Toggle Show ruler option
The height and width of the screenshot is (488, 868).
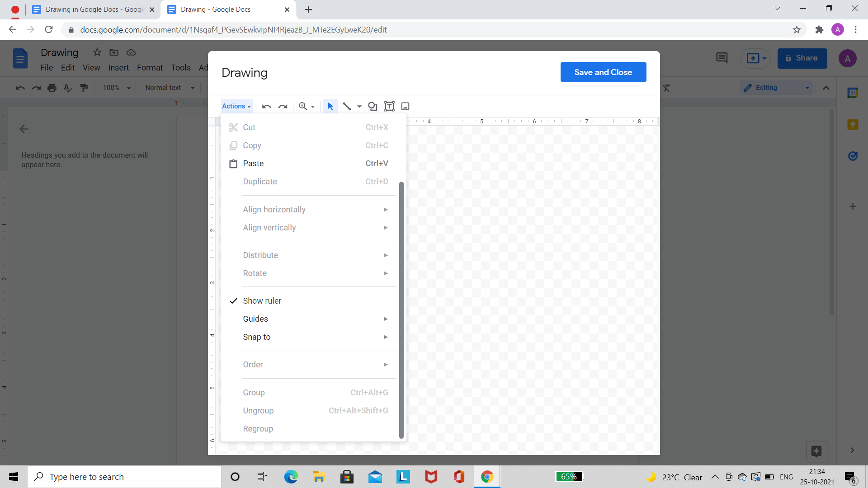point(262,300)
